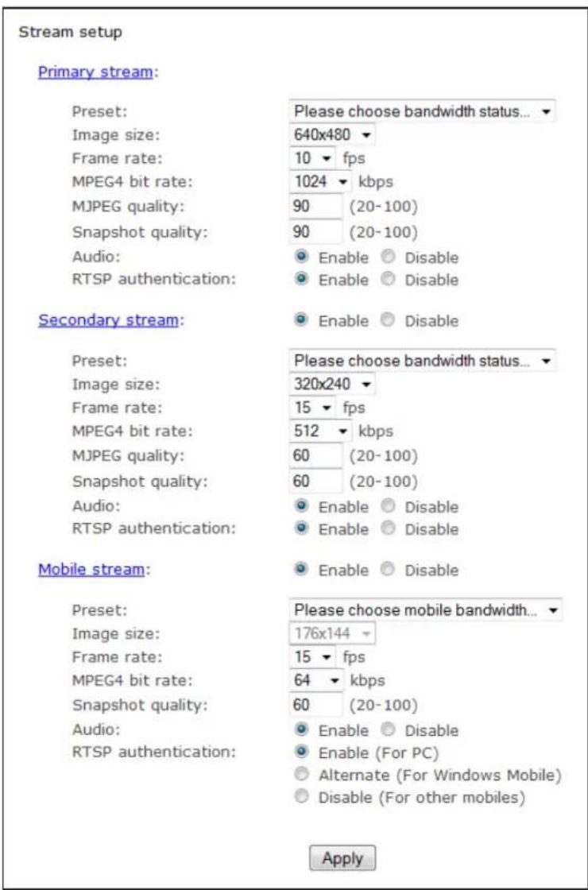This screenshot has height=890, width=588.
Task: Click the Apply button
Action: (x=342, y=858)
